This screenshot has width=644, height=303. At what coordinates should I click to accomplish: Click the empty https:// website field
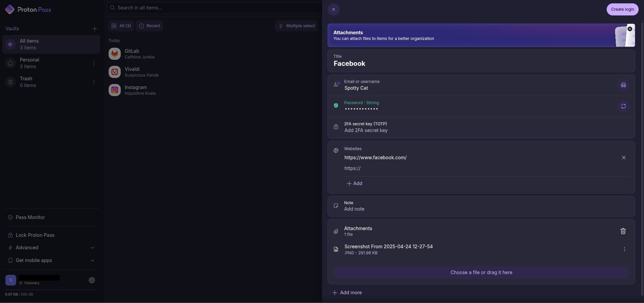coord(487,168)
